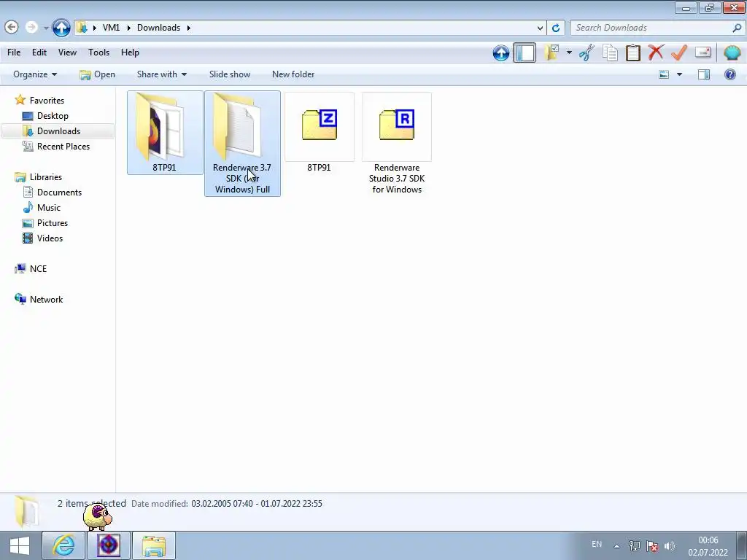This screenshot has height=560, width=747.
Task: Click the Classic Shell Up button in toolbar
Action: pyautogui.click(x=500, y=52)
